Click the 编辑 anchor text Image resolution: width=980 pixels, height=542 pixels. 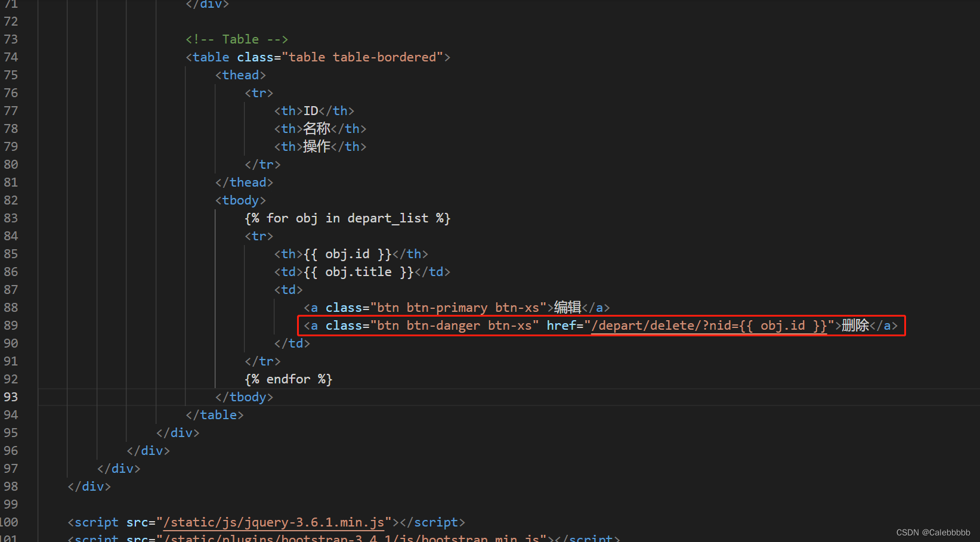pyautogui.click(x=568, y=308)
